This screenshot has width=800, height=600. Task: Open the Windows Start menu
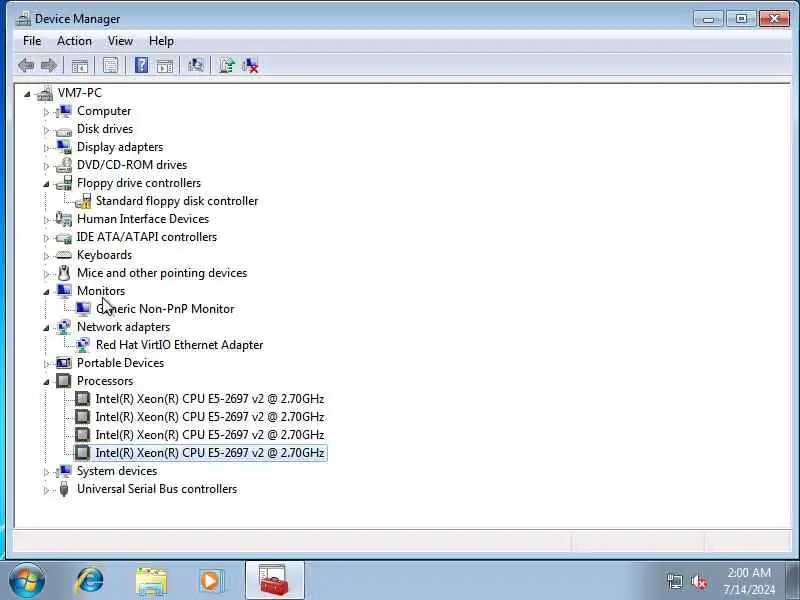point(27,581)
